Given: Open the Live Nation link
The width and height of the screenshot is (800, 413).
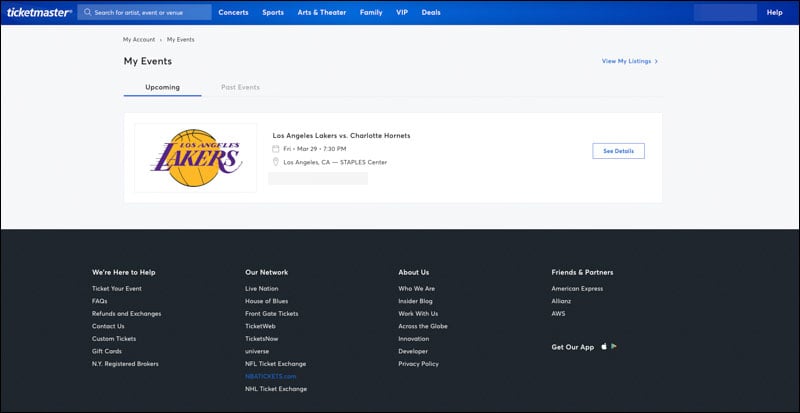Looking at the screenshot, I should (262, 288).
